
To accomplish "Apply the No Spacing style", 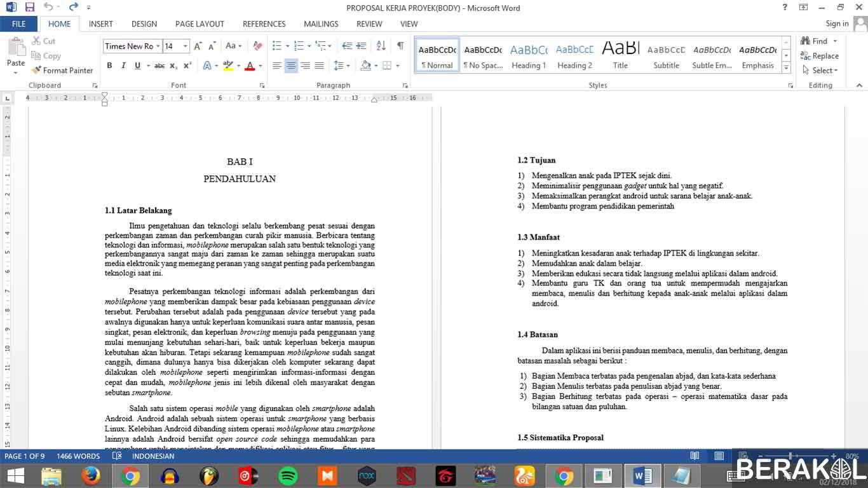I will point(483,55).
